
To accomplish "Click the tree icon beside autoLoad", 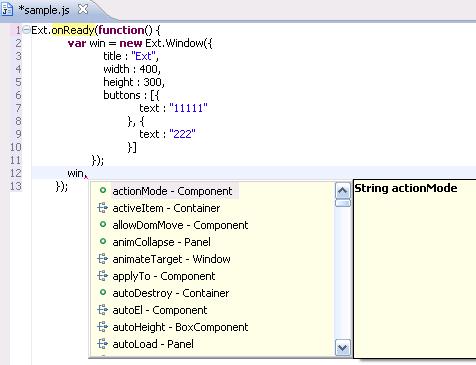I will [103, 344].
